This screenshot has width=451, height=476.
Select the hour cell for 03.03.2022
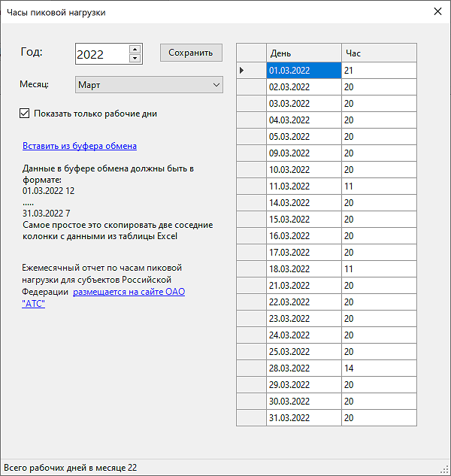[x=379, y=104]
